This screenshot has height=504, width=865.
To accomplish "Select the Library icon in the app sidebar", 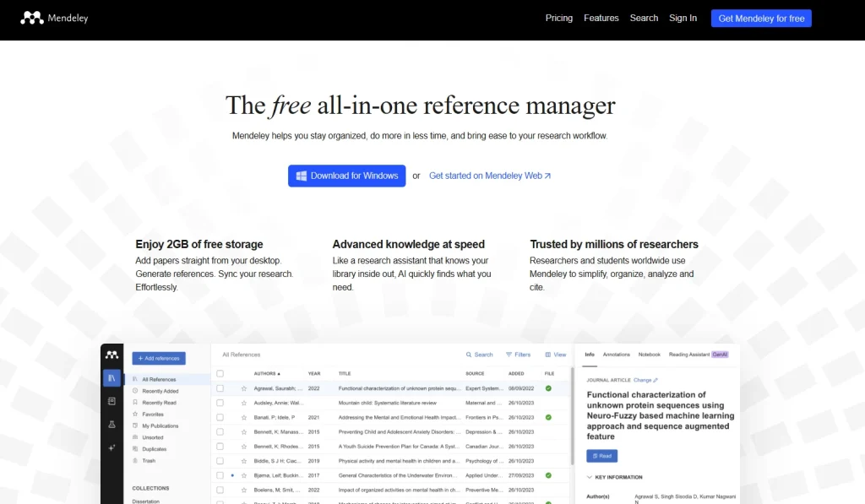I will [112, 377].
